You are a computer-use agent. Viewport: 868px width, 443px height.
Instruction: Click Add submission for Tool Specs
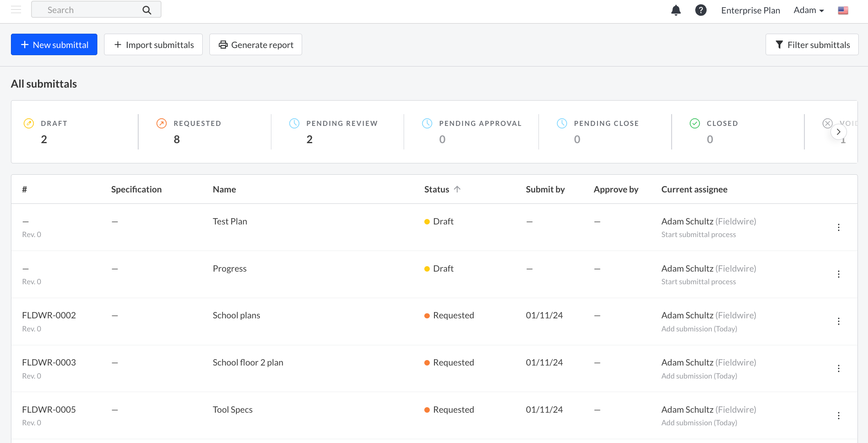coord(699,423)
